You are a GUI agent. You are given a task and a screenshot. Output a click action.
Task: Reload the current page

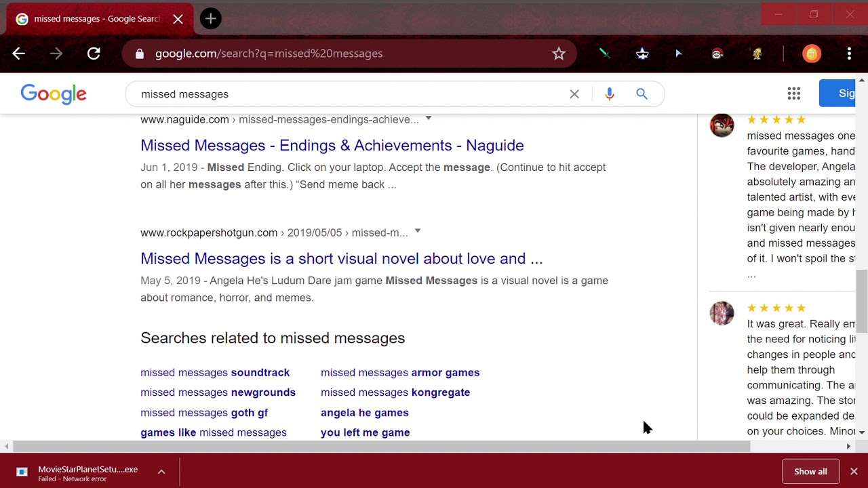point(94,54)
